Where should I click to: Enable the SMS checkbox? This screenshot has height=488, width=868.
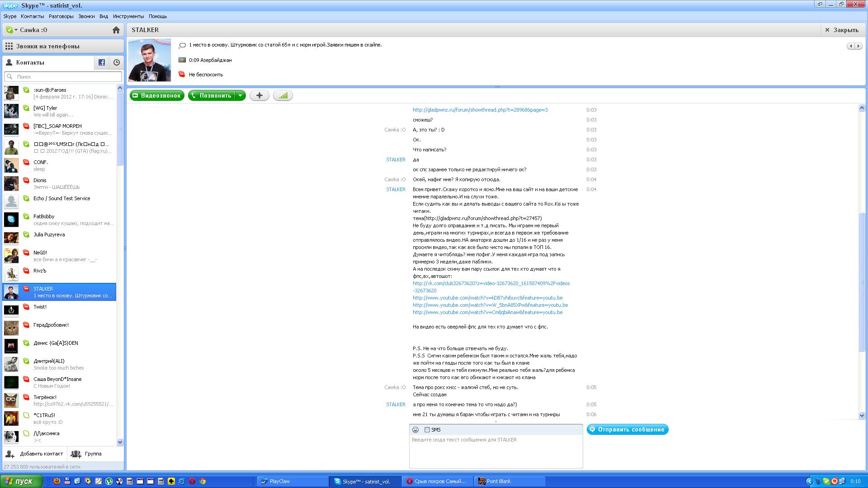[x=427, y=430]
